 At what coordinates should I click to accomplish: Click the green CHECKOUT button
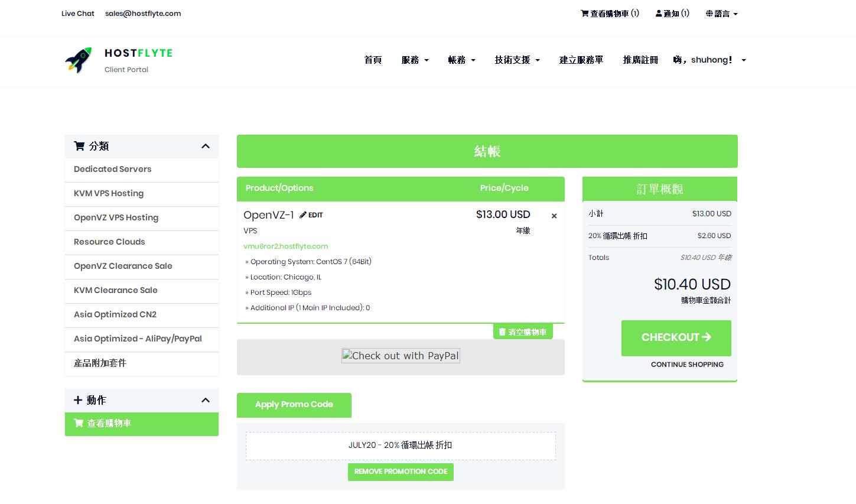click(676, 338)
